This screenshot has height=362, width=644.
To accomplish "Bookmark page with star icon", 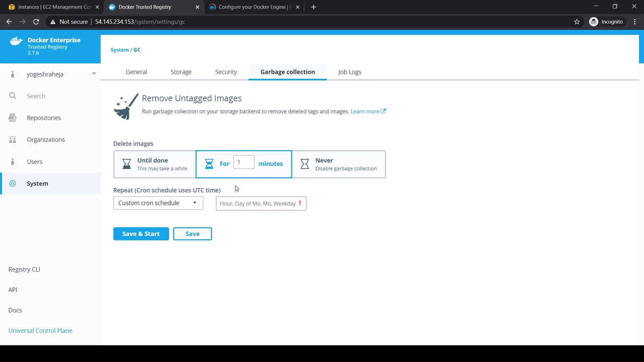I will coord(577,22).
